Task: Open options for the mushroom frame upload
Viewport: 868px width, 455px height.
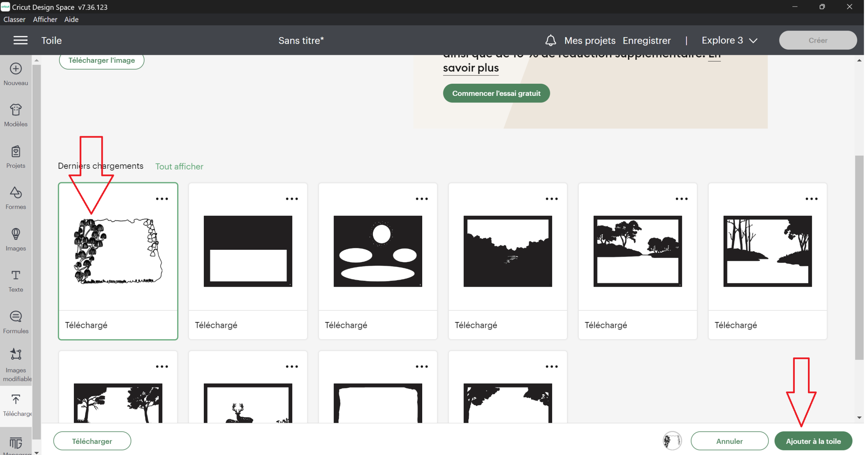Action: pos(162,199)
